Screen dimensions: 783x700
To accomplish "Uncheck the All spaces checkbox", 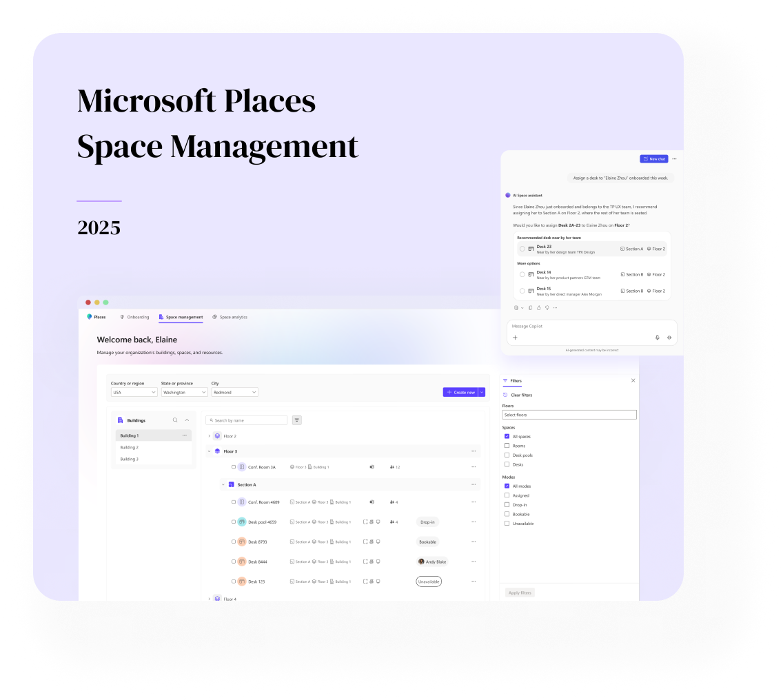I will click(507, 436).
